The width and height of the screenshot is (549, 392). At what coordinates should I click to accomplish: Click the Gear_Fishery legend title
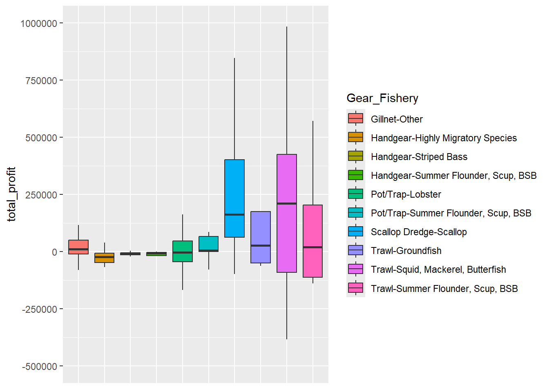pos(382,98)
